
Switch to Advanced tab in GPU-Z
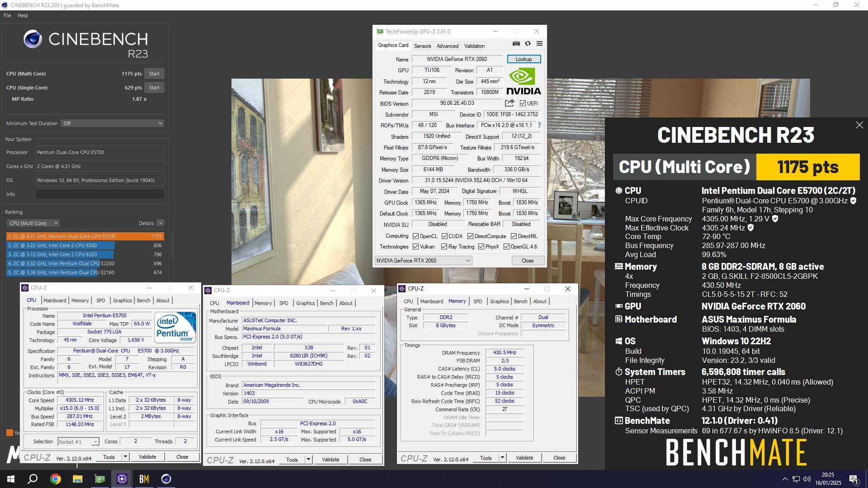click(x=448, y=46)
